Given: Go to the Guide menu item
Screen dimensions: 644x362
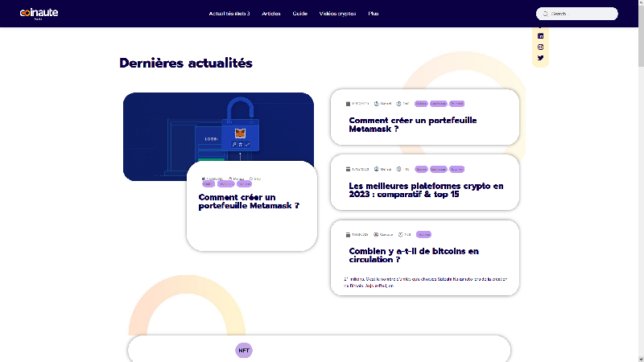Looking at the screenshot, I should [x=299, y=14].
